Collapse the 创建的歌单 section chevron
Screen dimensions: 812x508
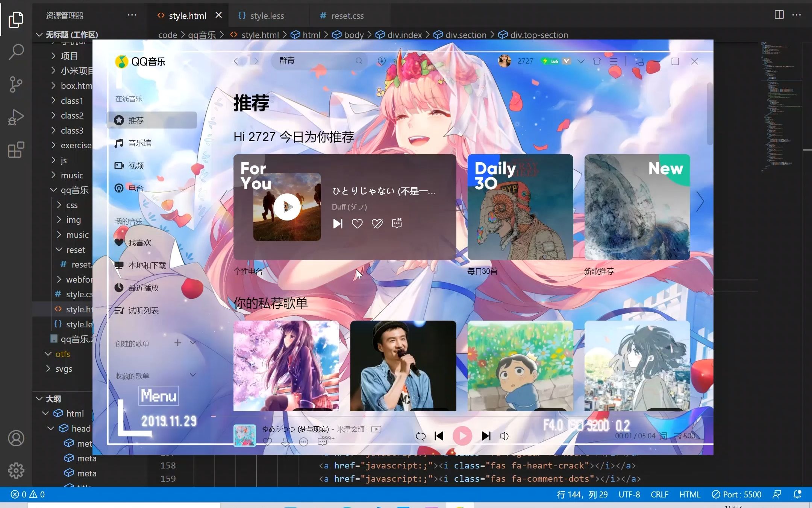tap(193, 343)
